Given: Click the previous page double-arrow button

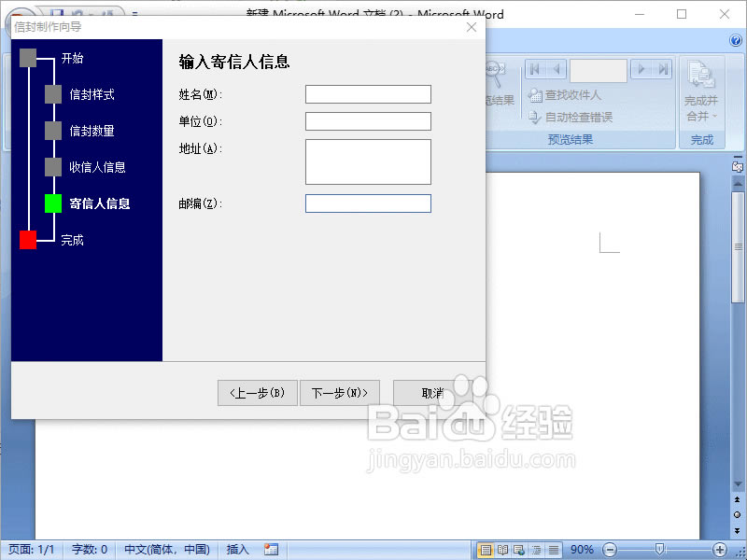Looking at the screenshot, I should coord(738,500).
